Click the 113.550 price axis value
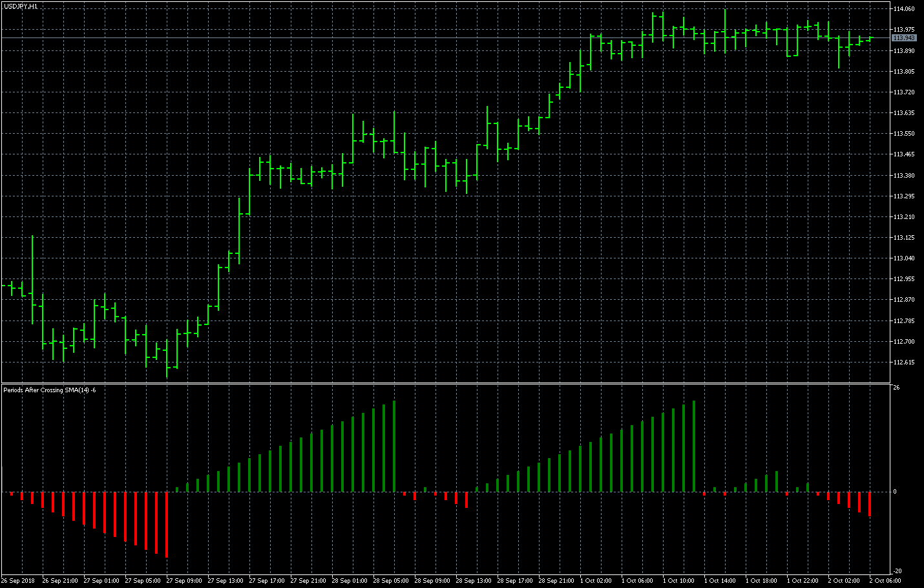This screenshot has height=588, width=924. point(904,134)
